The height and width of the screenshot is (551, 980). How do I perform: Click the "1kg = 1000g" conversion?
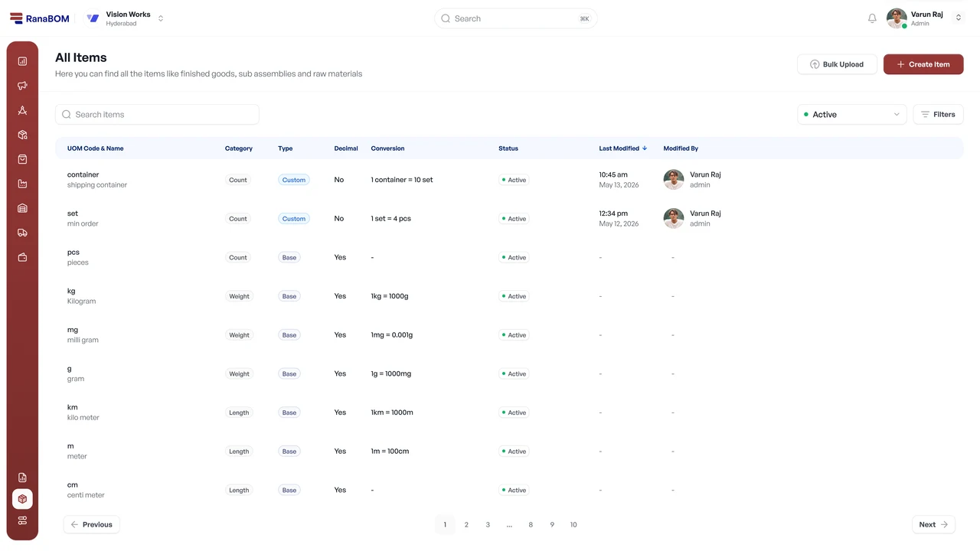tap(390, 296)
